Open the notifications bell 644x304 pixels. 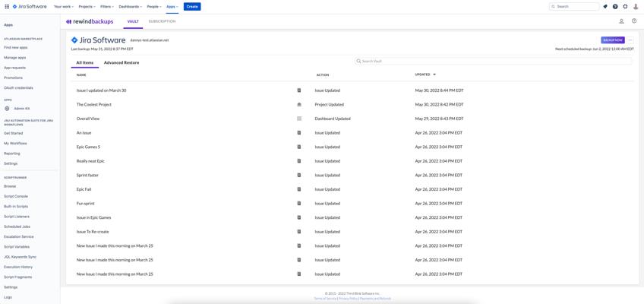[x=605, y=7]
